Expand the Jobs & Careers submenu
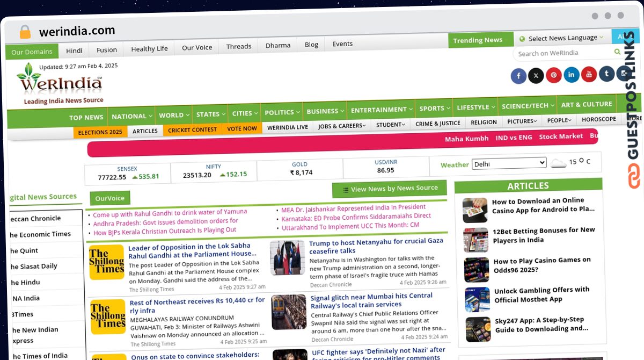The width and height of the screenshot is (644, 360). 342,126
